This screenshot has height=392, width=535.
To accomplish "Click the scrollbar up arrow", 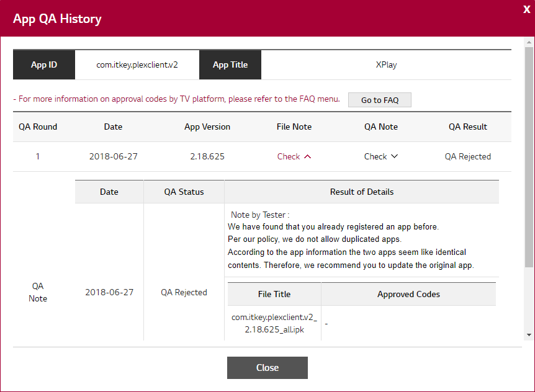I will click(529, 42).
